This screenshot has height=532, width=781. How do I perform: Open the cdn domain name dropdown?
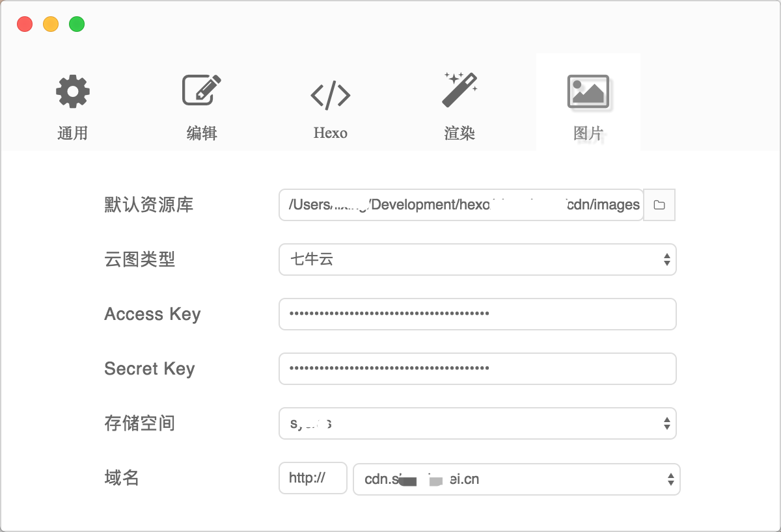tap(517, 479)
